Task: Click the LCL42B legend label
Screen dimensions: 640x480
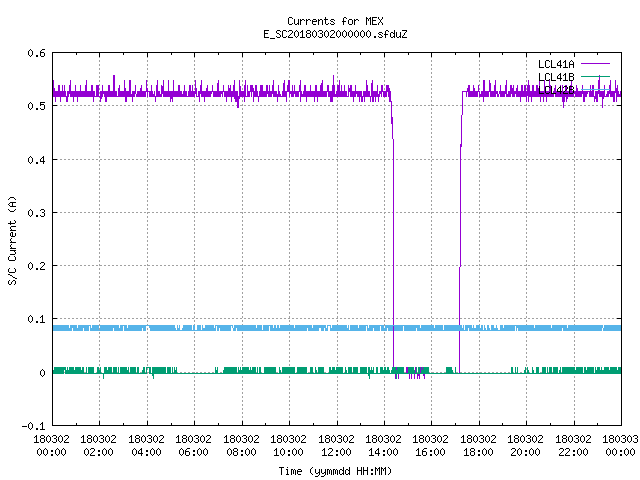Action: pos(556,90)
